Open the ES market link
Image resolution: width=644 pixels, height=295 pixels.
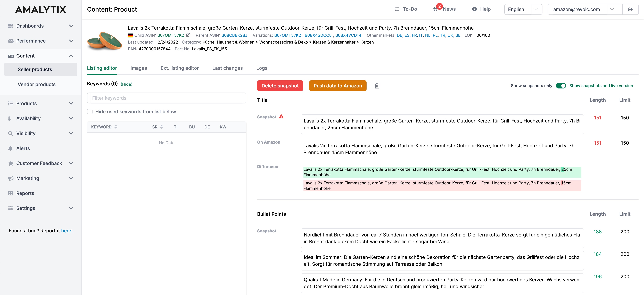[407, 35]
